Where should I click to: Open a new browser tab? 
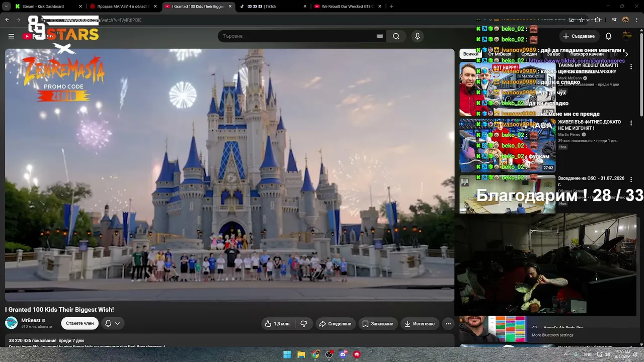tap(391, 7)
